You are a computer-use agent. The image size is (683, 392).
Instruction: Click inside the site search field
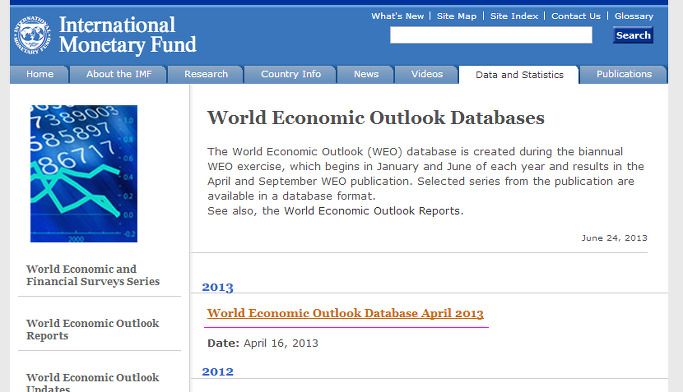coord(491,35)
